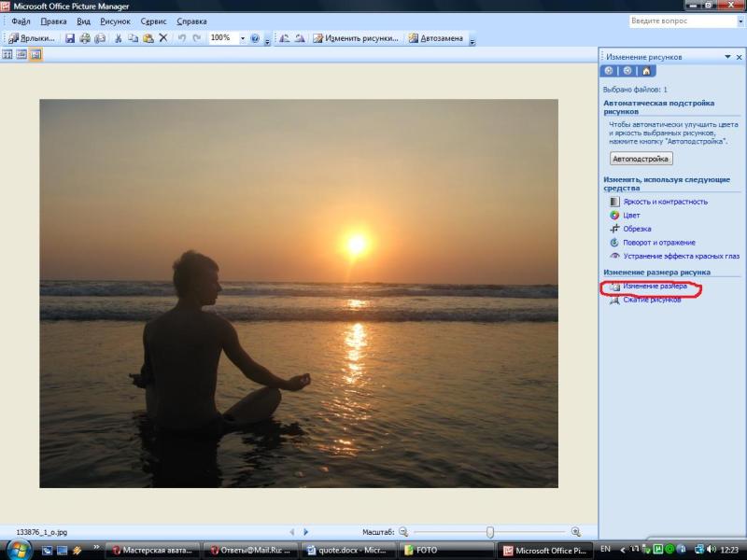747x560 pixels.
Task: Switch to Filmstrip view
Action: (x=22, y=55)
